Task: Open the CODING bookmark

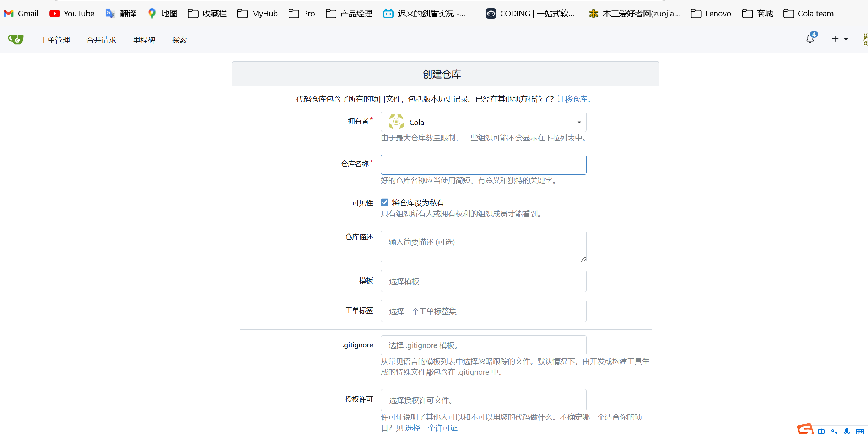Action: click(530, 14)
